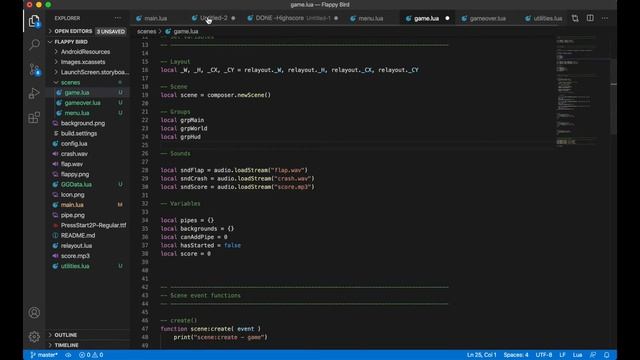Switch to the gameover.lua tab
Image resolution: width=640 pixels, height=360 pixels.
tap(487, 18)
